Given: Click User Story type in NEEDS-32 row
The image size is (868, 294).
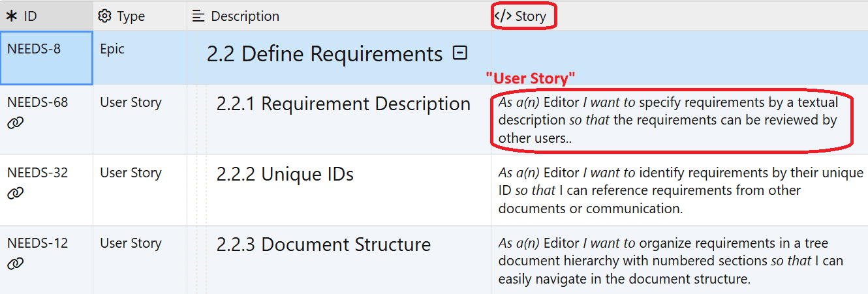Looking at the screenshot, I should (131, 173).
